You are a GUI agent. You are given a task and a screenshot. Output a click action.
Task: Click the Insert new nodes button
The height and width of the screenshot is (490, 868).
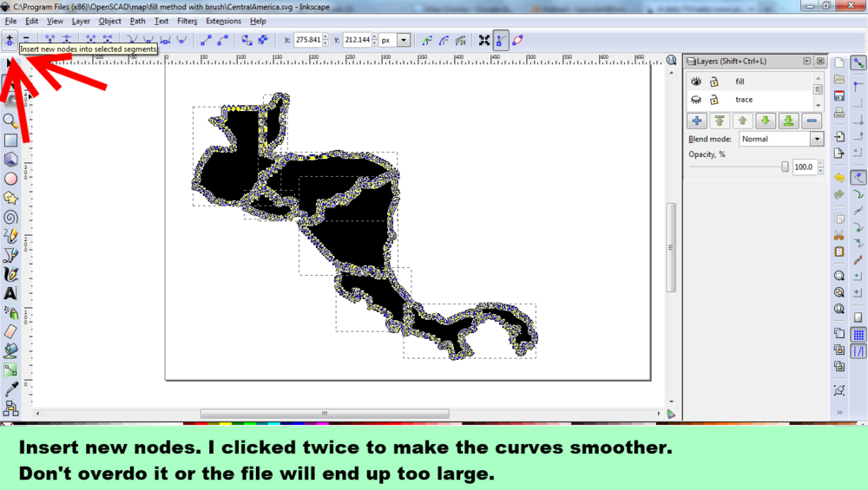click(10, 39)
